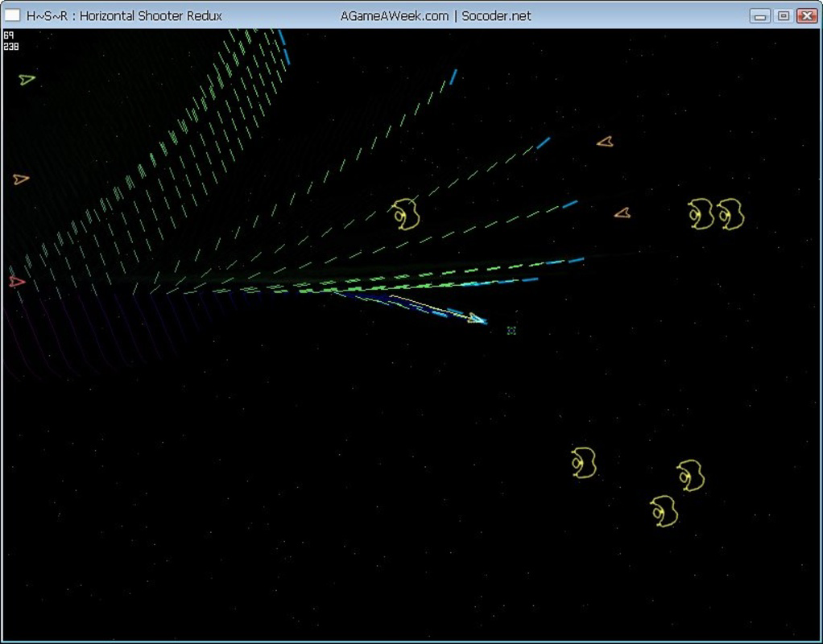The image size is (823, 644).
Task: Minimize the game window
Action: click(x=759, y=16)
